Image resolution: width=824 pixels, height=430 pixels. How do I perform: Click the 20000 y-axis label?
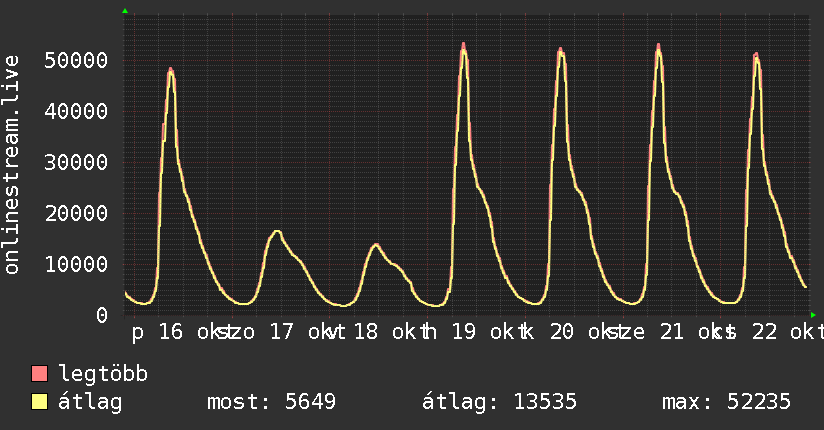point(76,213)
